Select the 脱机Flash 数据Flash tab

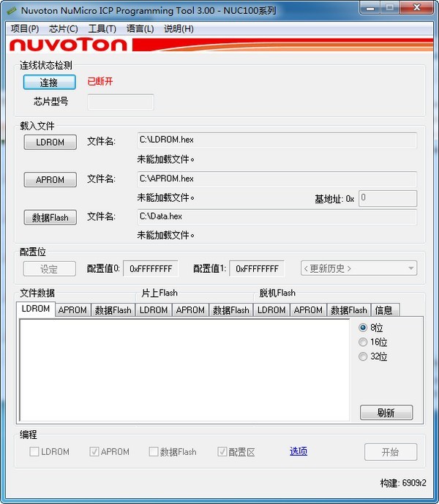[x=348, y=310]
